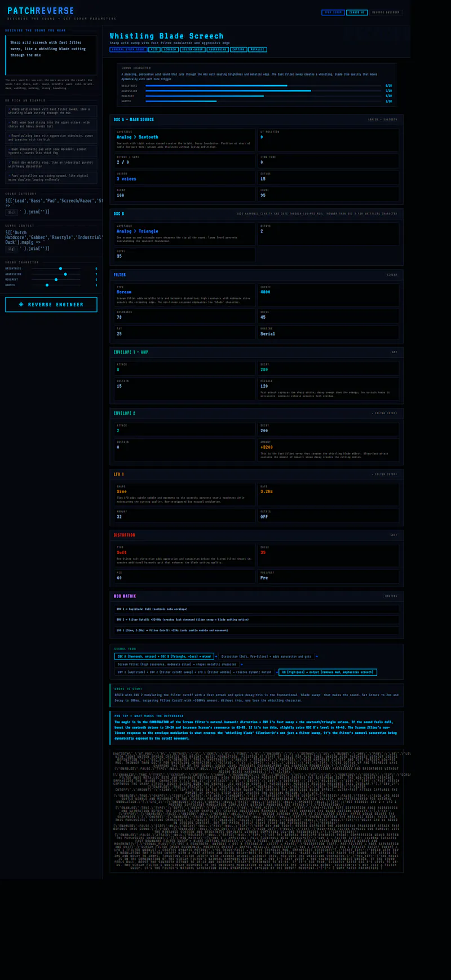Select the Reverse Engineer header pill
The height and width of the screenshot is (980, 451).
[x=386, y=12]
